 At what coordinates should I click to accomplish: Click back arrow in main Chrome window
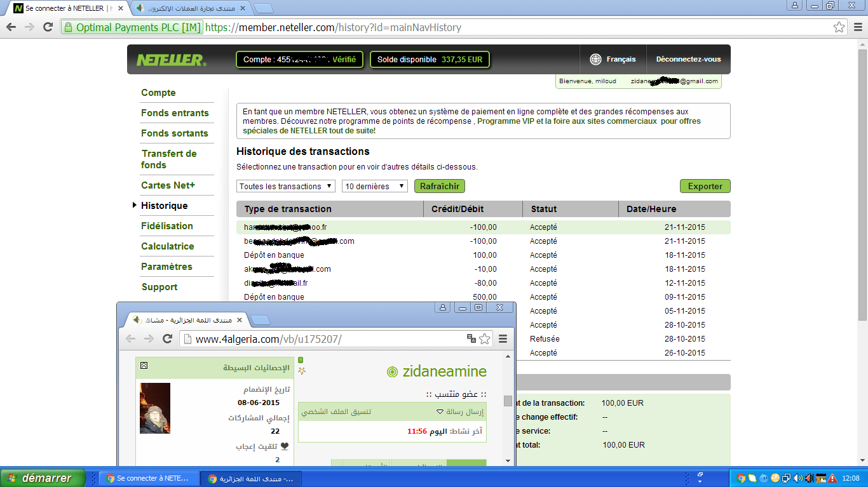[11, 27]
